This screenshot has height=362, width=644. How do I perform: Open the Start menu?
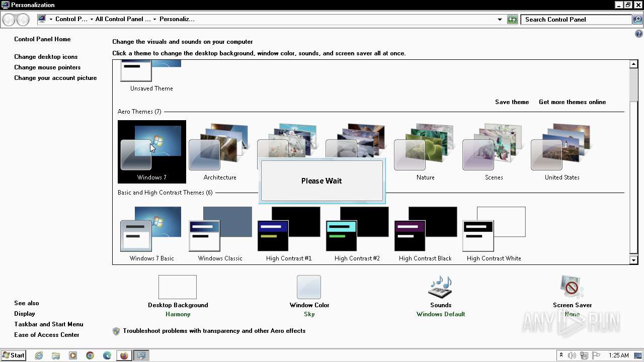[14, 355]
